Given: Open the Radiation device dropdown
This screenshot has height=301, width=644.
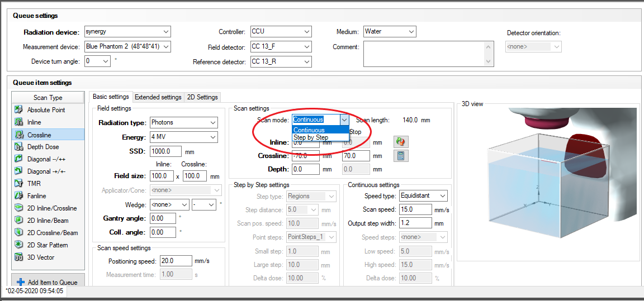Looking at the screenshot, I should (x=166, y=32).
